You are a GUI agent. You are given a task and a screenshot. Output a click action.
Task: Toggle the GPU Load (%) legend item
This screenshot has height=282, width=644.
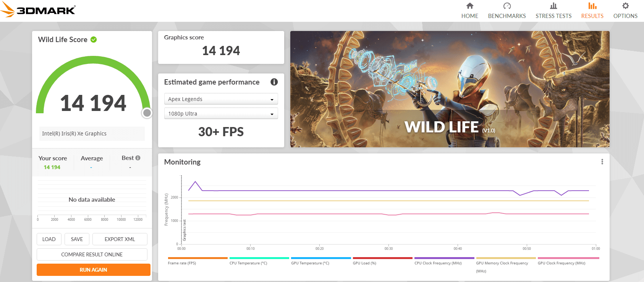coord(382,261)
